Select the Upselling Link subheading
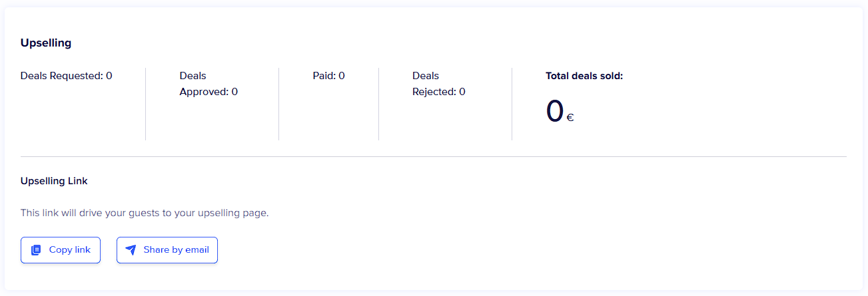This screenshot has width=868, height=296. click(x=54, y=181)
